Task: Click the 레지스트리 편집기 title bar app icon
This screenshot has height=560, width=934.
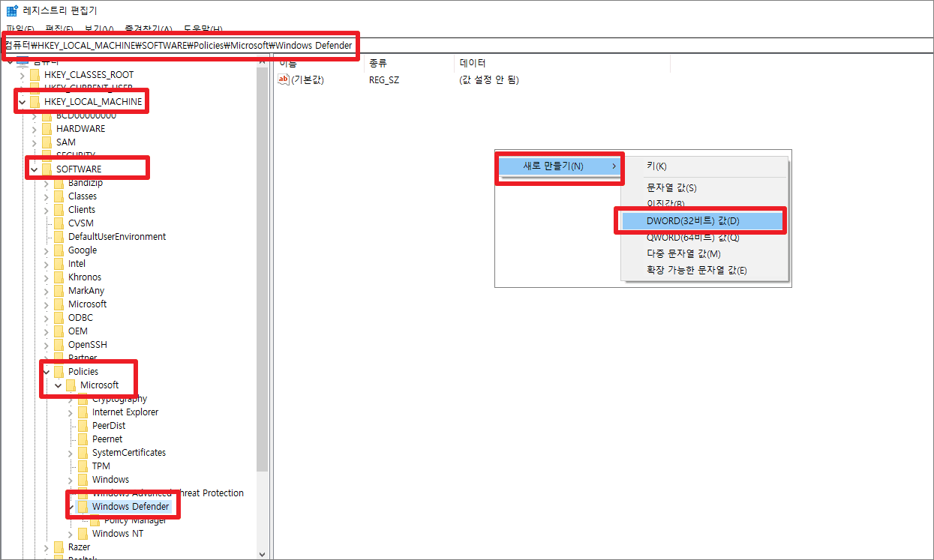Action: click(12, 10)
